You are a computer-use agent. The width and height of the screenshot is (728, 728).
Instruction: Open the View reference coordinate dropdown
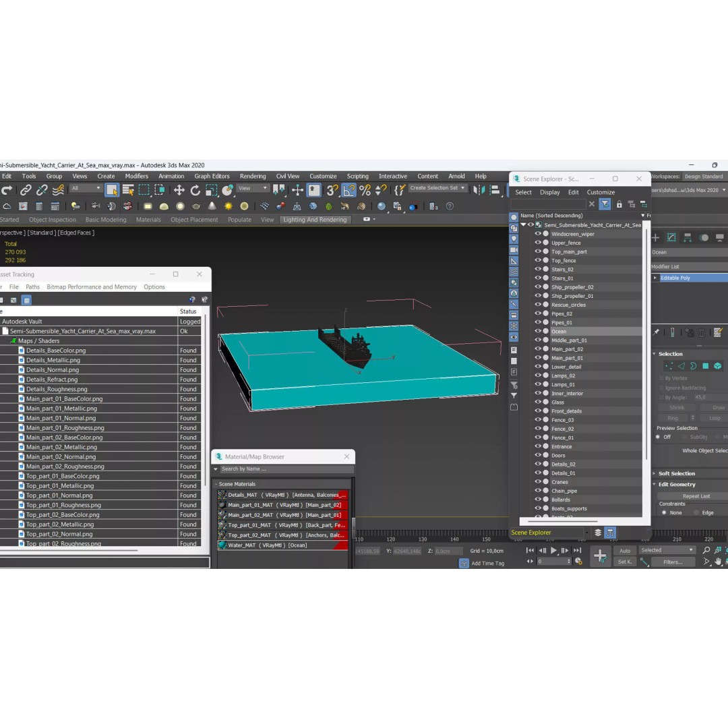[x=253, y=188]
